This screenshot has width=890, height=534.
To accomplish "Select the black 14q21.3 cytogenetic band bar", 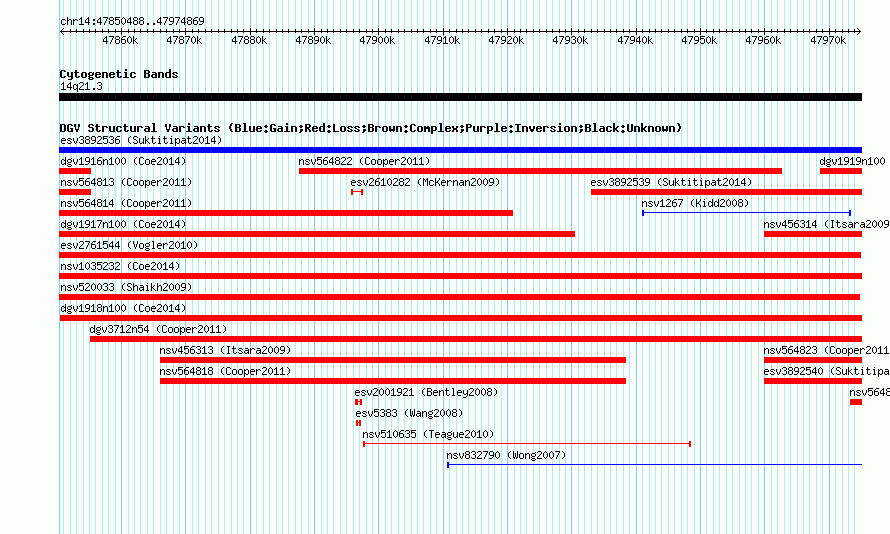I will pyautogui.click(x=460, y=97).
